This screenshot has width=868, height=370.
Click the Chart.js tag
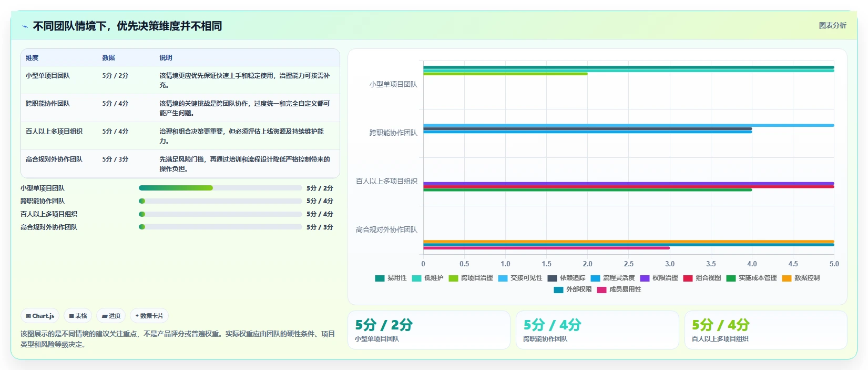40,316
